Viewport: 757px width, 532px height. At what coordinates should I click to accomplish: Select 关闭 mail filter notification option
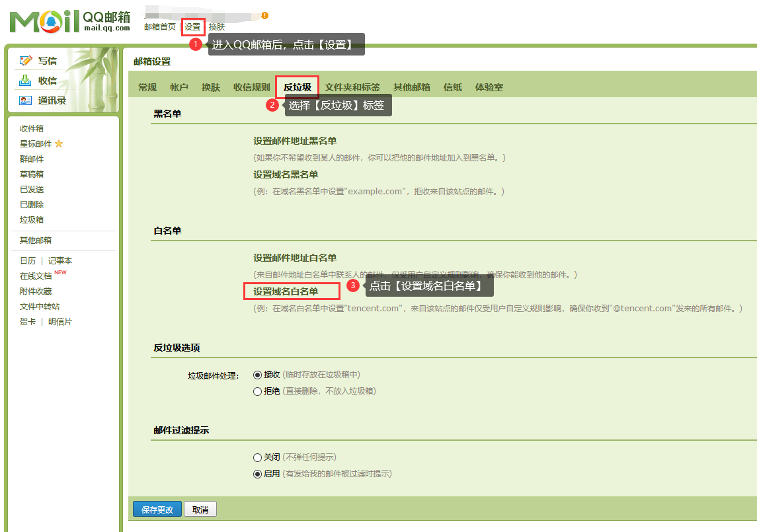tap(258, 457)
